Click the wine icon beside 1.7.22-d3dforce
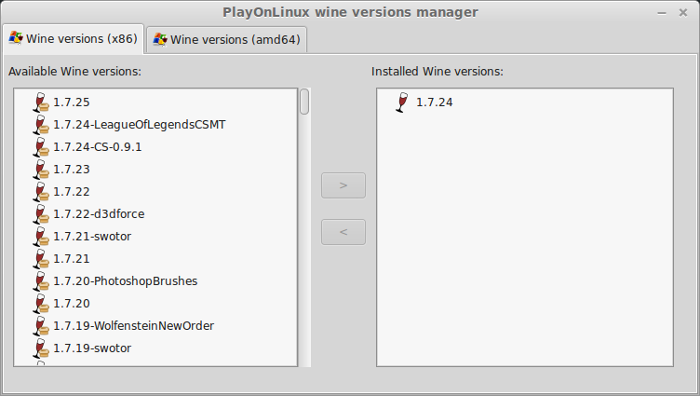 41,214
